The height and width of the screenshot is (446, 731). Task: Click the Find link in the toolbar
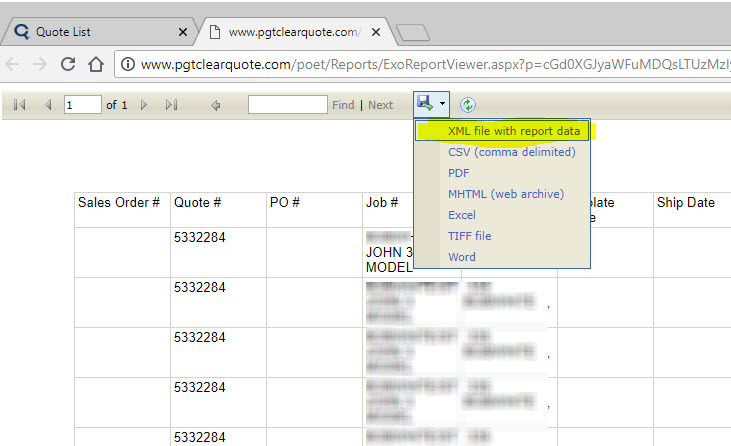(x=343, y=105)
